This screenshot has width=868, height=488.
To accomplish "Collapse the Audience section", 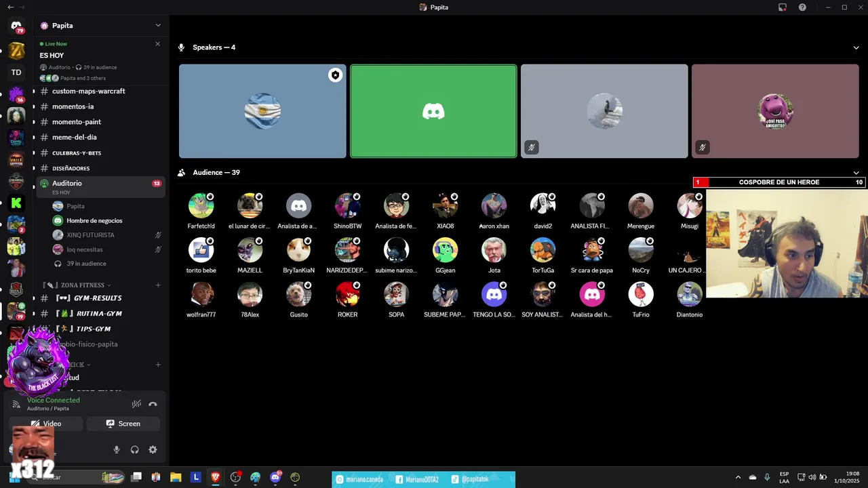I will (856, 173).
